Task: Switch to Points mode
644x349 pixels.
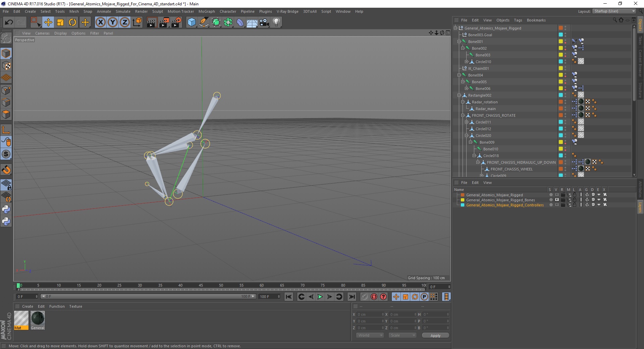Action: tap(6, 90)
